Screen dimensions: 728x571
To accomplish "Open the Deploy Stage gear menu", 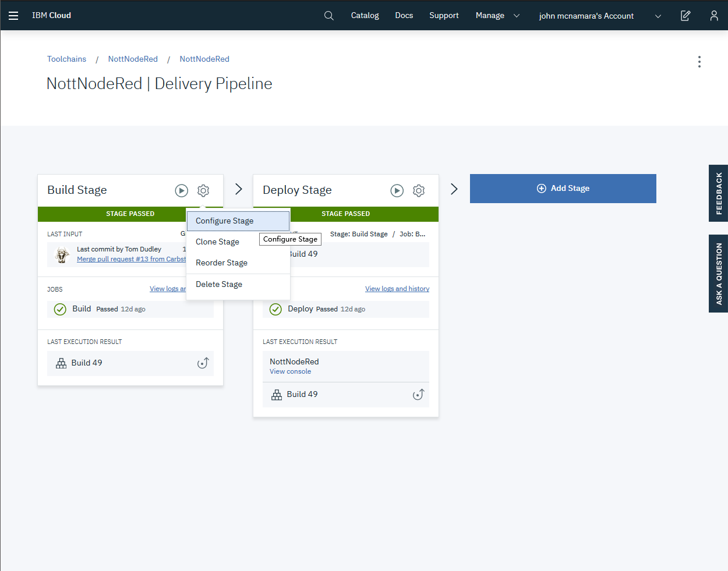I will [419, 190].
